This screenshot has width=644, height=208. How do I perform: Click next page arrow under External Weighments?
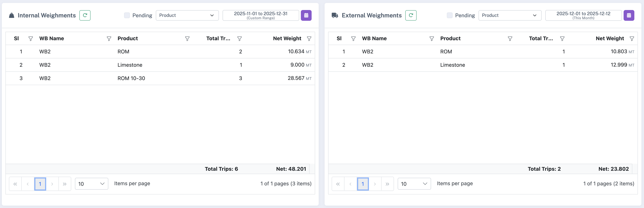375,184
